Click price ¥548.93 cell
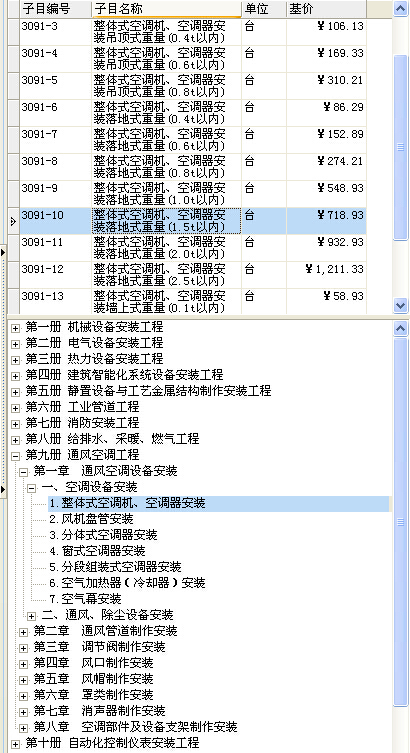 [326, 194]
